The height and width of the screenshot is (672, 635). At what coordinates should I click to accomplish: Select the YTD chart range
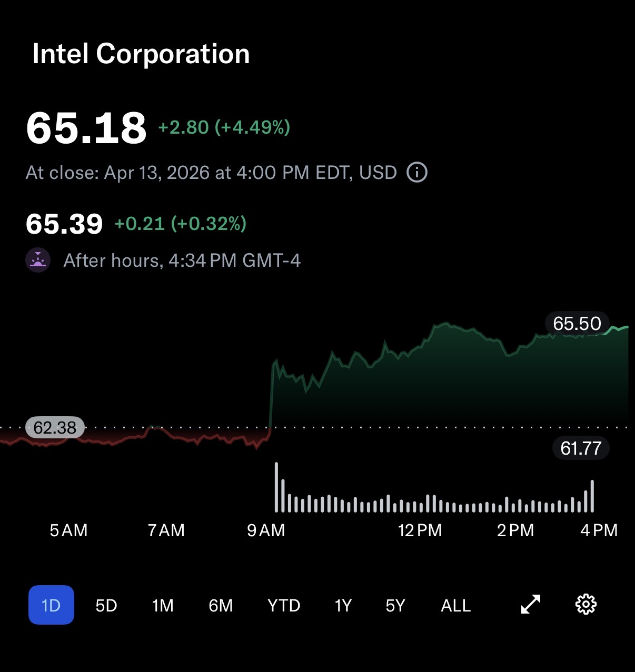[284, 605]
